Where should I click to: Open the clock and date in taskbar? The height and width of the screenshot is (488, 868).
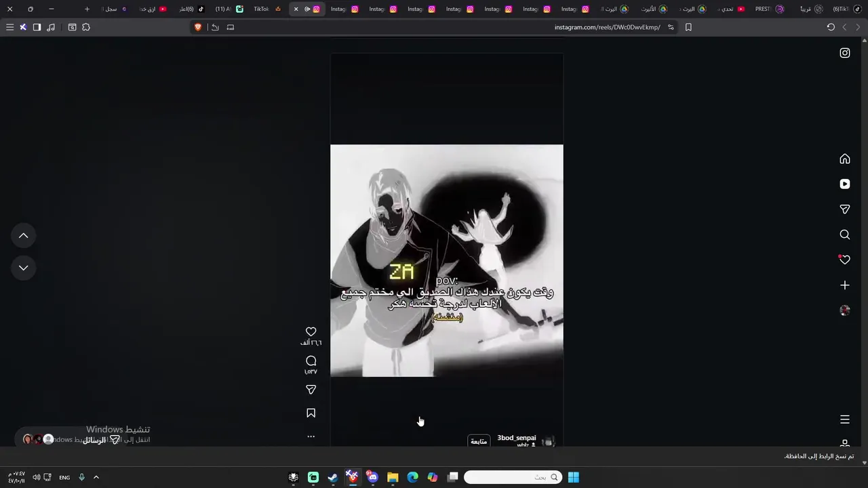16,477
